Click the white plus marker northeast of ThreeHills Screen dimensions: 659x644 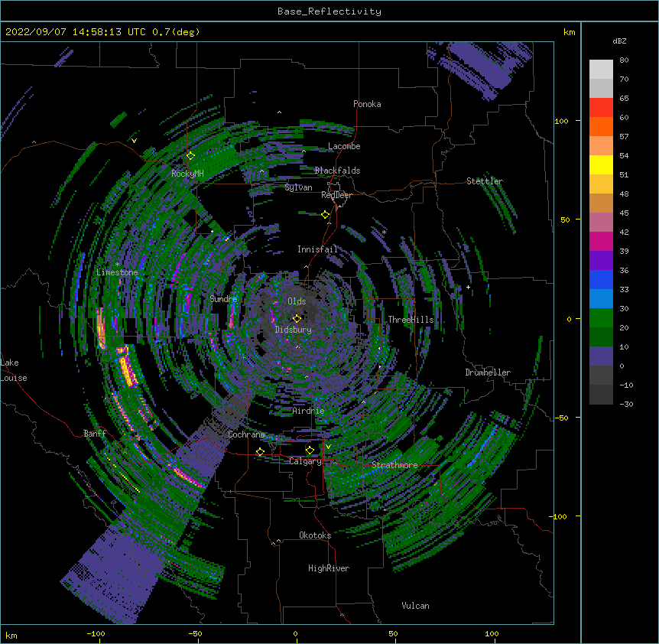click(x=468, y=287)
